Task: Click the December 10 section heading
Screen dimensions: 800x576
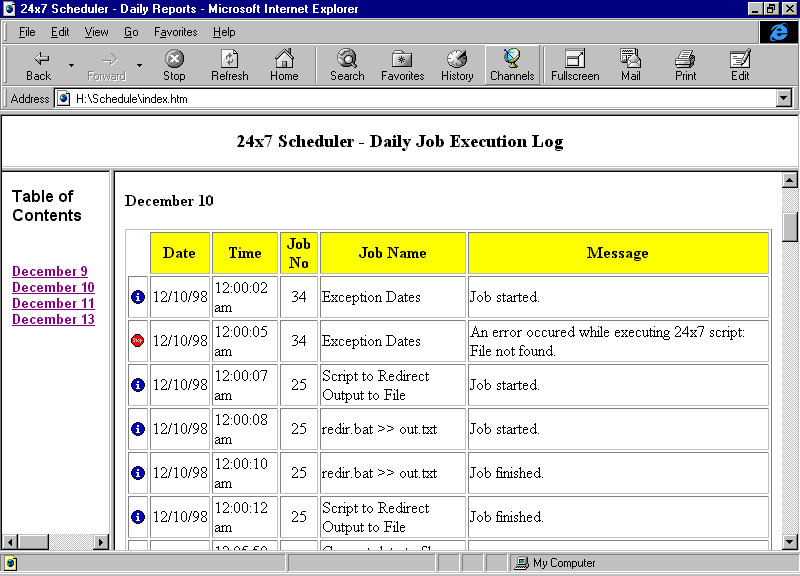Action: (169, 201)
